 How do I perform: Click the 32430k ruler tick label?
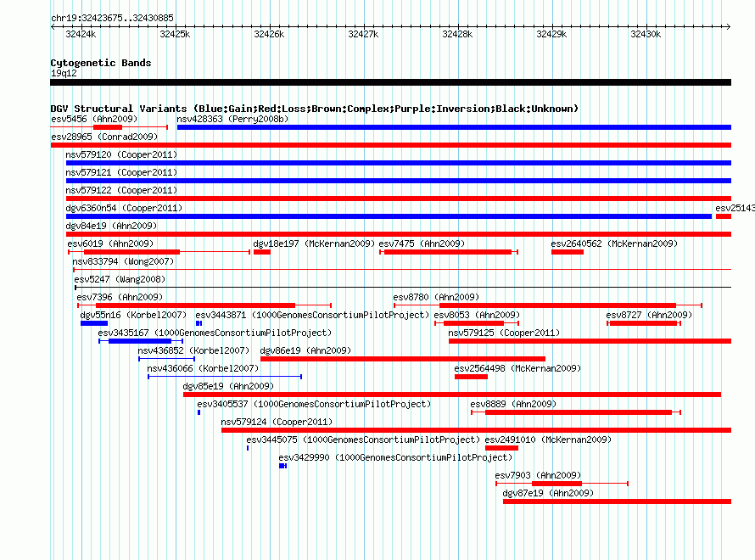pyautogui.click(x=646, y=34)
